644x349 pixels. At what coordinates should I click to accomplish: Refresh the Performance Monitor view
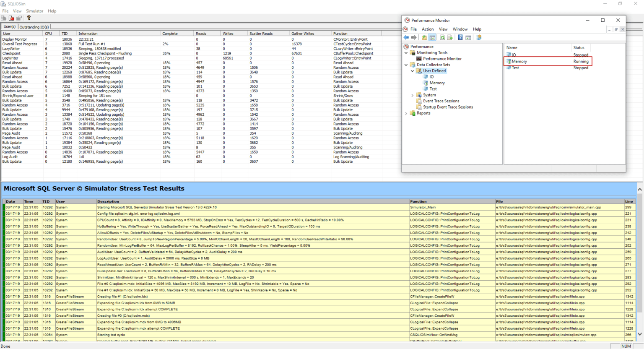pos(442,37)
